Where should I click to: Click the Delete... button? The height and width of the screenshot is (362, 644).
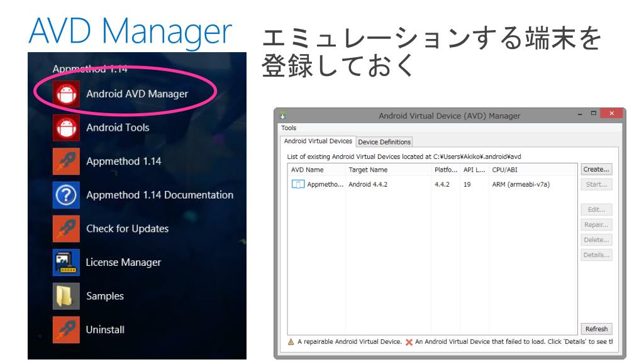596,240
